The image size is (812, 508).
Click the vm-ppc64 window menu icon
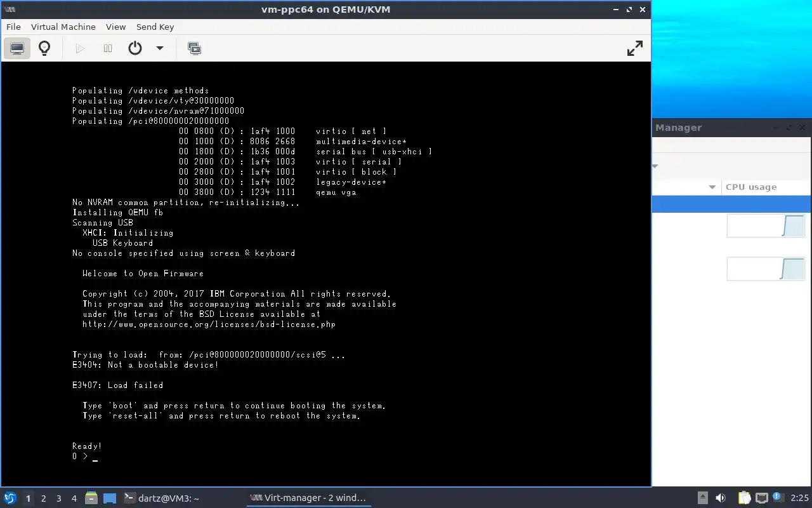point(10,10)
